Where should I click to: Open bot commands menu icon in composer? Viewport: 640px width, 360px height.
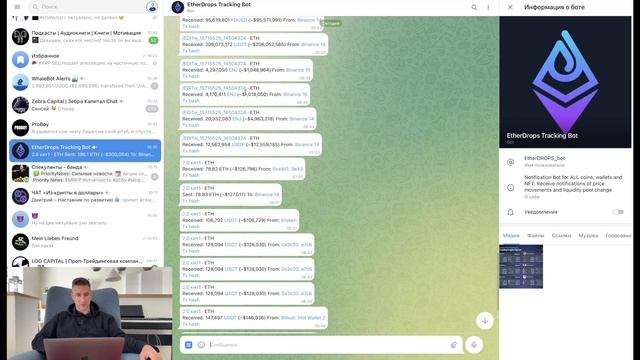pos(189,345)
